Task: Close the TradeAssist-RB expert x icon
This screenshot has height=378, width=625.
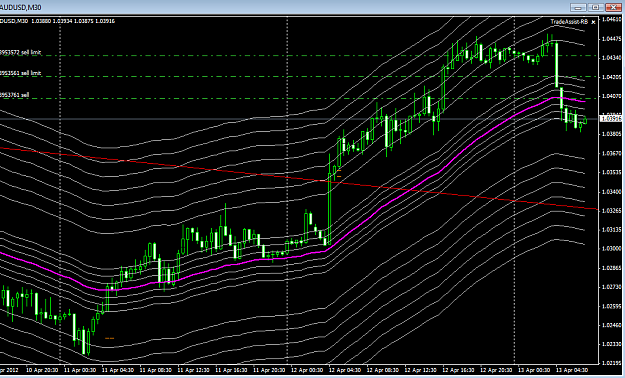Action: coord(593,22)
